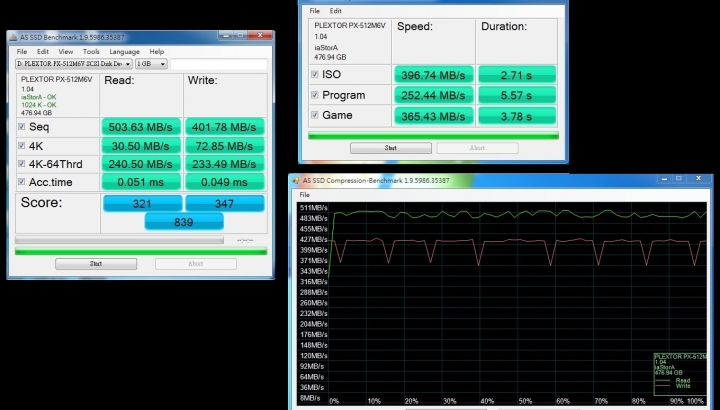Image resolution: width=720 pixels, height=410 pixels.
Task: Click the write score 347
Action: tap(225, 203)
